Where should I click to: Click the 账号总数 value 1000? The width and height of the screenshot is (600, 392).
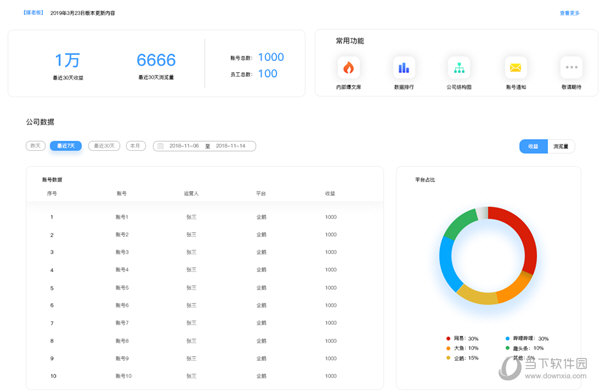coord(271,57)
